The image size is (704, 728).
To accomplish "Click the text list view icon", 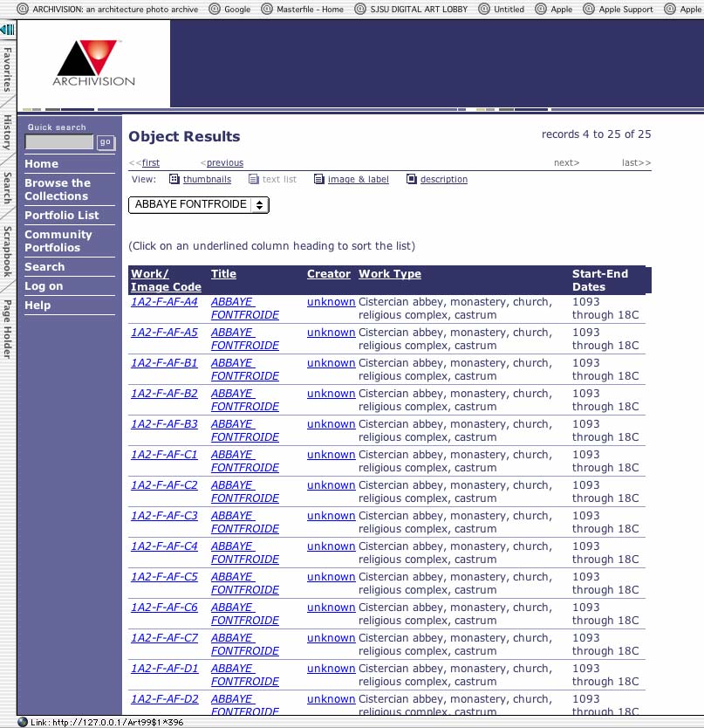I will [253, 179].
